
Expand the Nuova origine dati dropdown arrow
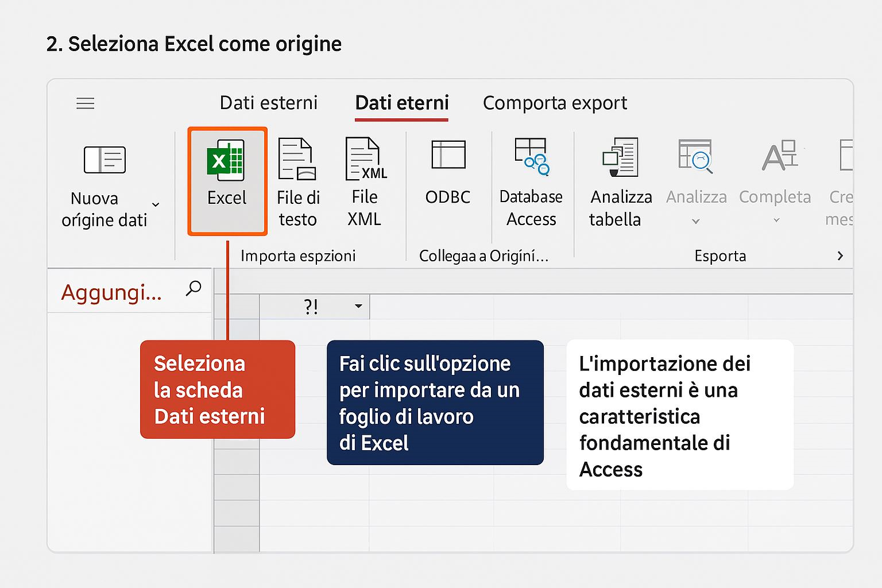pos(155,204)
